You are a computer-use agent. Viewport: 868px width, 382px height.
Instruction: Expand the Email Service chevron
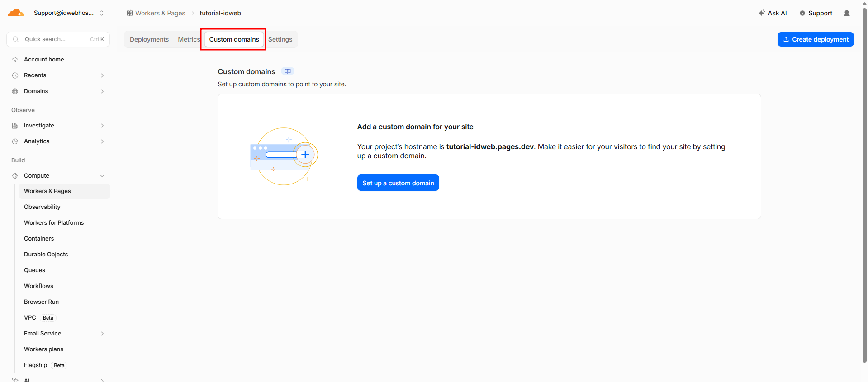102,334
